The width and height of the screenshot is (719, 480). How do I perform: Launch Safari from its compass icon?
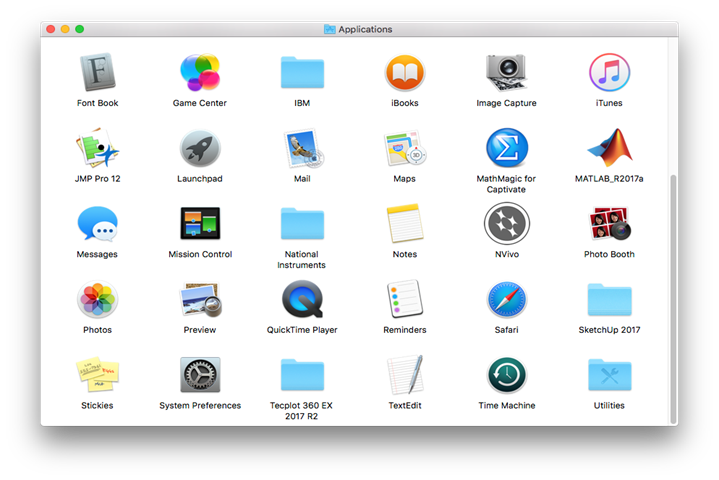tap(507, 299)
